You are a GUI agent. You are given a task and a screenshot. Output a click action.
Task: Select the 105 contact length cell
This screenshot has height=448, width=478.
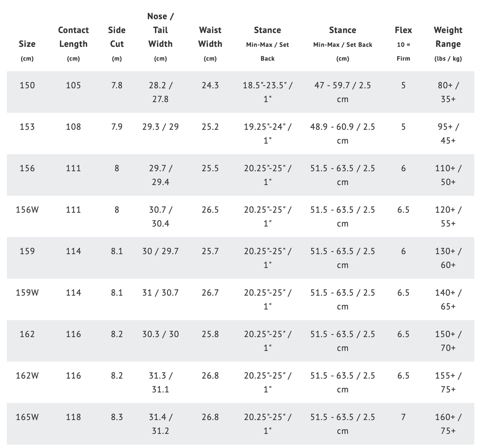73,85
